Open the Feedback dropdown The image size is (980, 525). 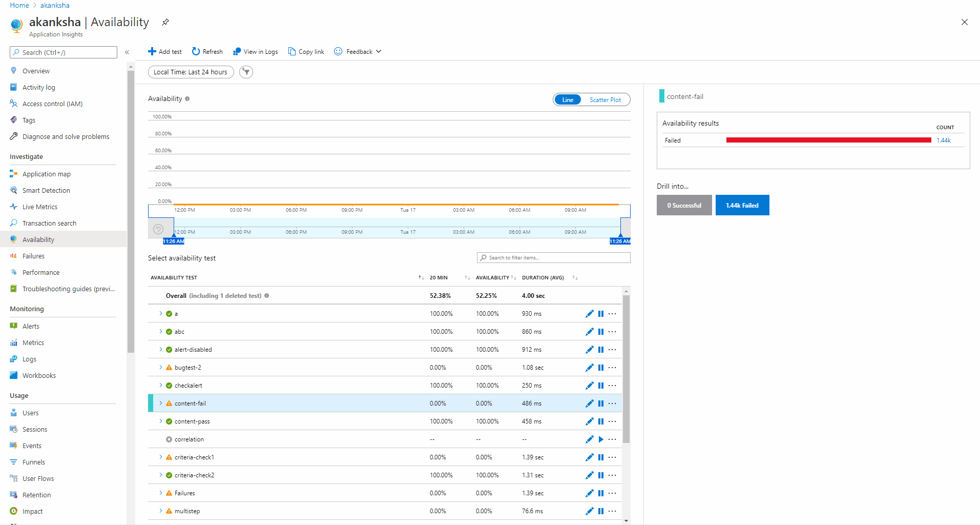358,51
